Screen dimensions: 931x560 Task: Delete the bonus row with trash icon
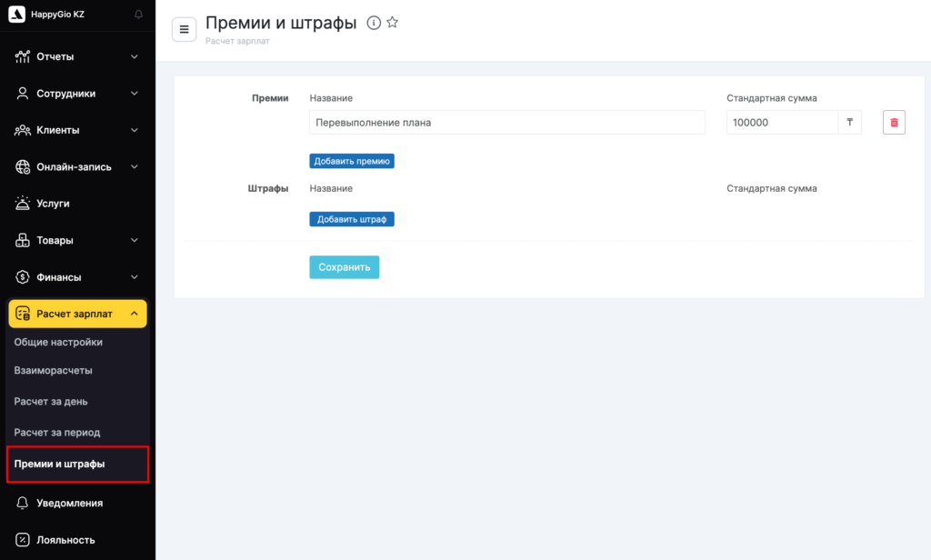click(x=894, y=123)
